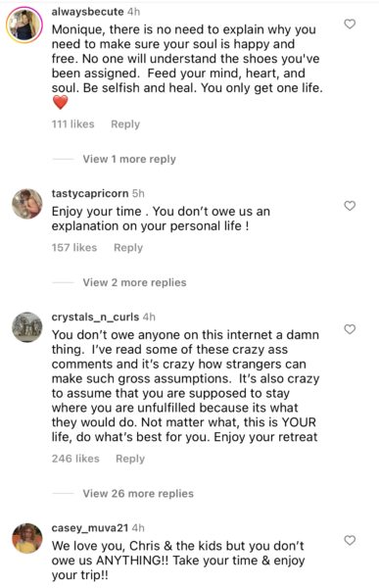The height and width of the screenshot is (588, 379).
Task: Expand View 1 more reply
Action: pyautogui.click(x=129, y=159)
